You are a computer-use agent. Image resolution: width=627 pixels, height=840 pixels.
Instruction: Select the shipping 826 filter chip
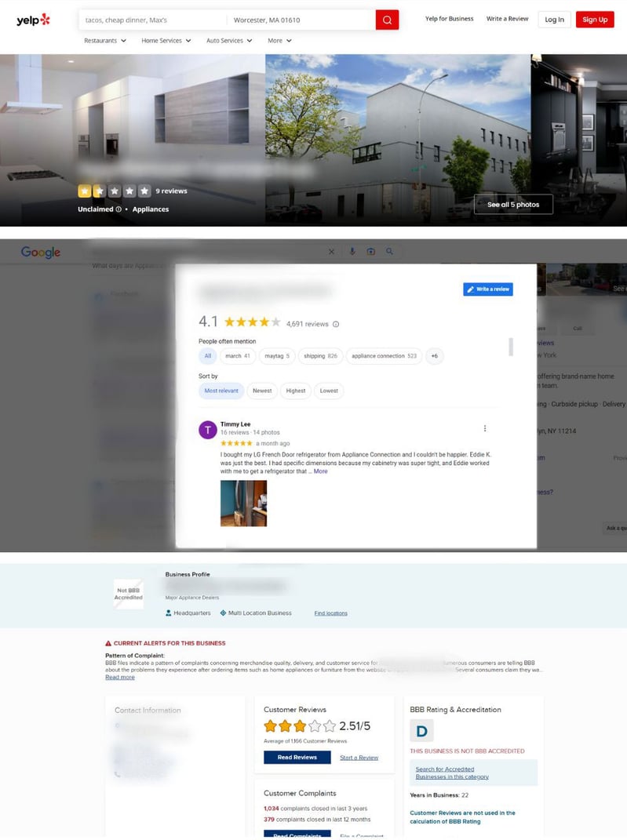pos(320,356)
